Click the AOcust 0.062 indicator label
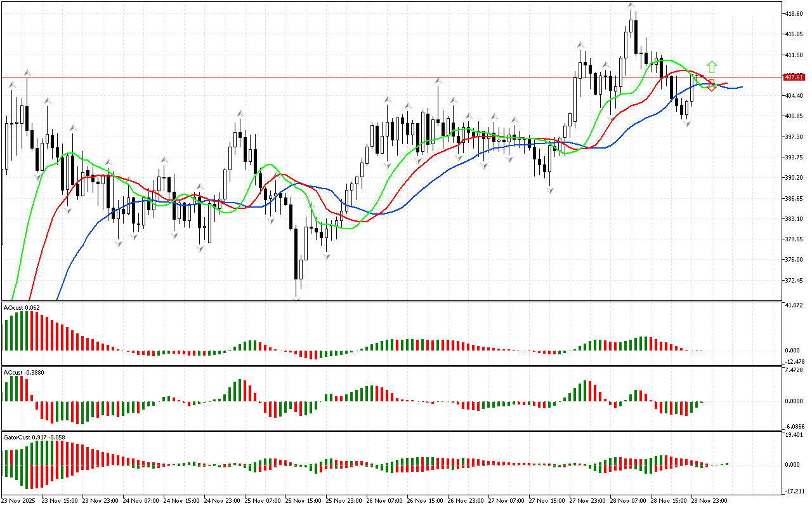 (22, 308)
